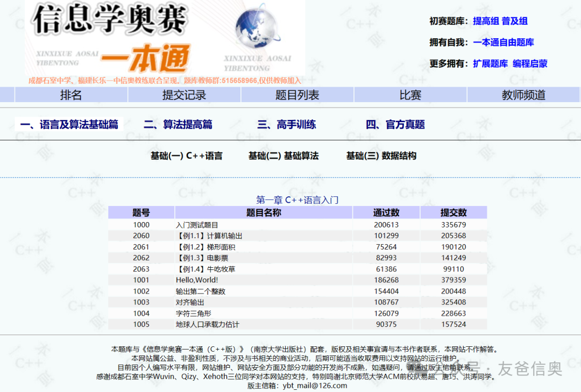Go to 题目列表 in navigation bar
Screen dimensions: 581x392
[297, 95]
